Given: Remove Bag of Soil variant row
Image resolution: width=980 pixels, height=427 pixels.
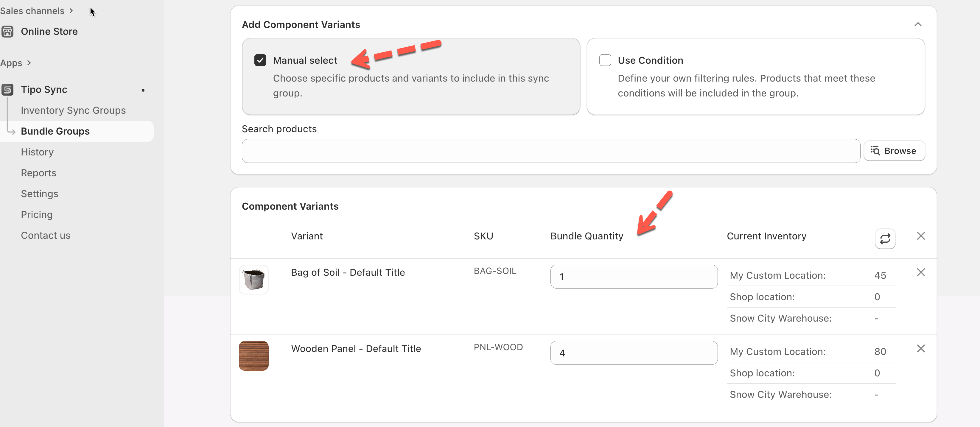Looking at the screenshot, I should click(x=921, y=272).
